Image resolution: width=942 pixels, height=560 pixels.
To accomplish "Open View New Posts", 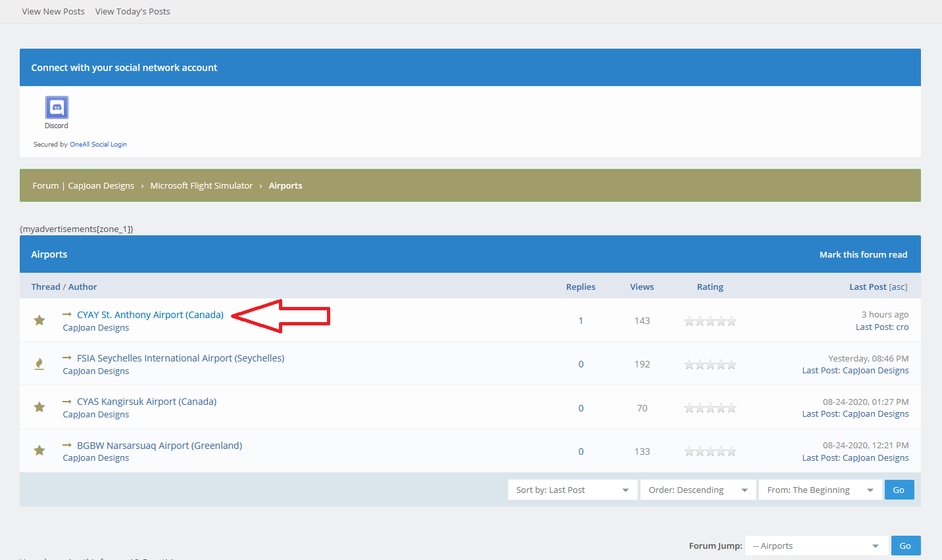I will coord(53,11).
